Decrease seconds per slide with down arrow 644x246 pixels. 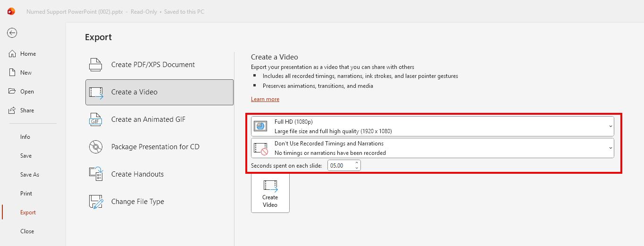[357, 168]
